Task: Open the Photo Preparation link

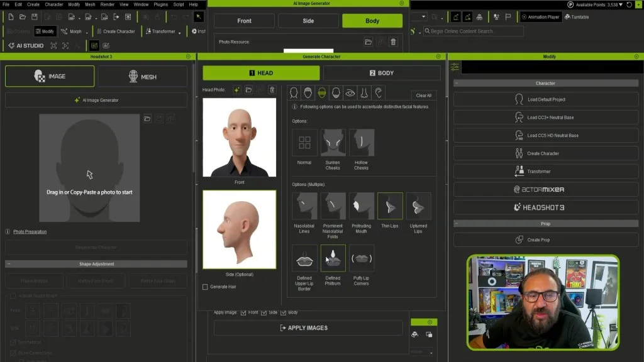Action: 30,232
